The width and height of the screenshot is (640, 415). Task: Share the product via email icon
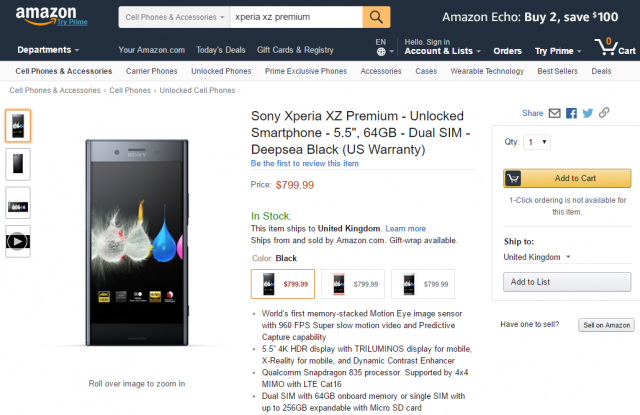click(x=554, y=113)
